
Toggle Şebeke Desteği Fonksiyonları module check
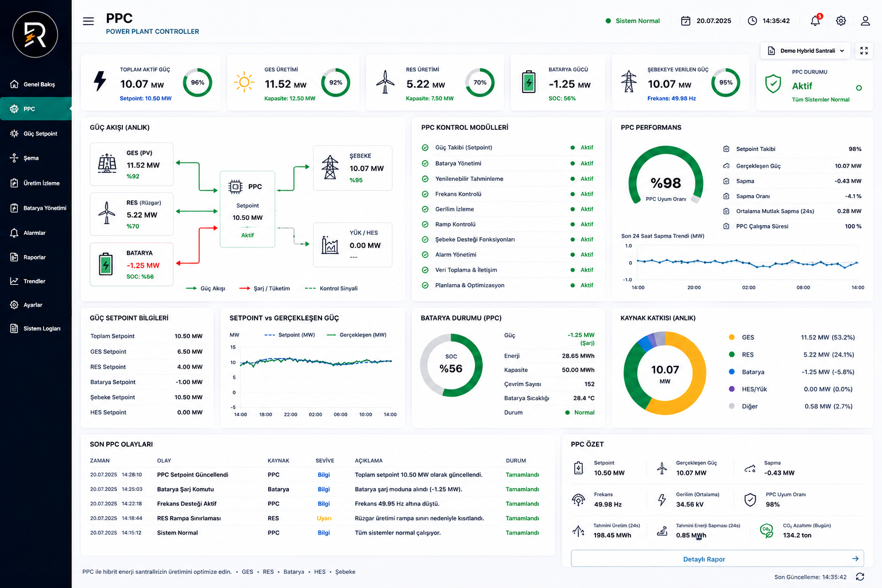425,239
